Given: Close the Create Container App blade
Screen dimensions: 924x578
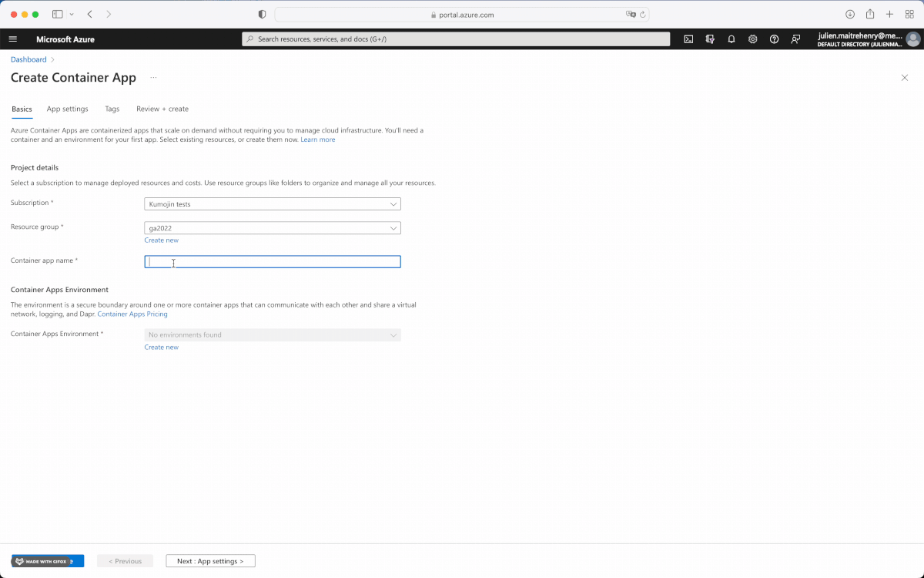Looking at the screenshot, I should pyautogui.click(x=905, y=78).
